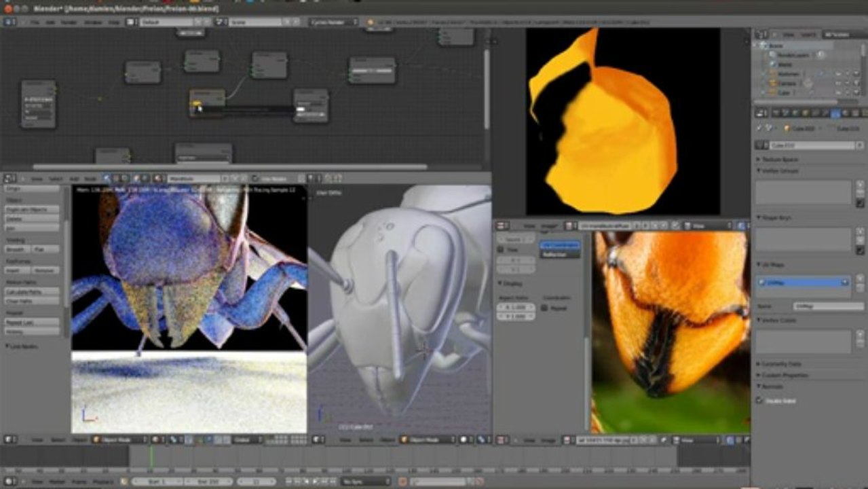Click the plus icon beside Vertex Groups list
The width and height of the screenshot is (868, 489).
(x=860, y=184)
